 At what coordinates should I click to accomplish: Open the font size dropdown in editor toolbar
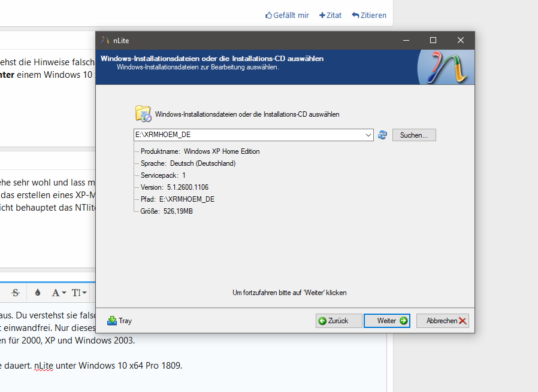click(79, 293)
